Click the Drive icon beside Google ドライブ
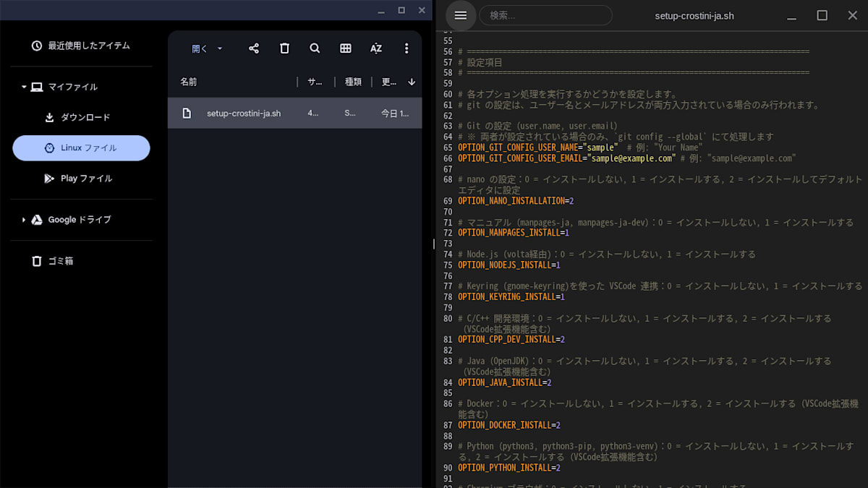The height and width of the screenshot is (488, 868). pyautogui.click(x=37, y=220)
